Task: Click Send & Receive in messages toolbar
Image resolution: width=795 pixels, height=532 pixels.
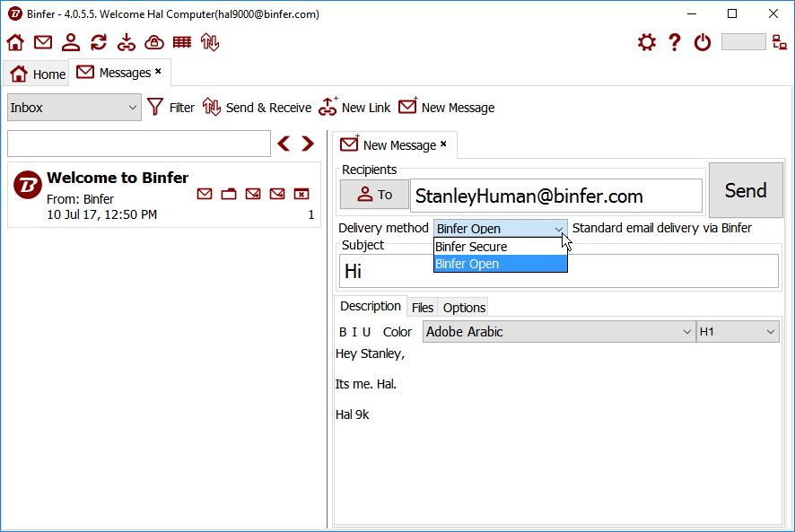Action: (257, 107)
